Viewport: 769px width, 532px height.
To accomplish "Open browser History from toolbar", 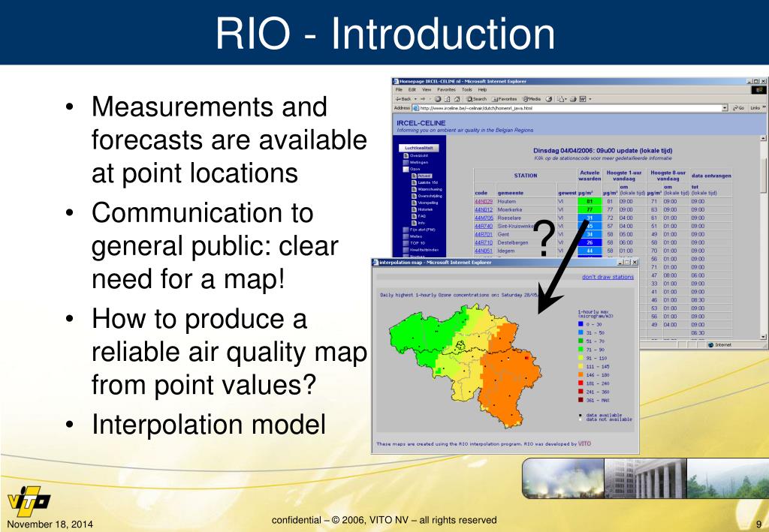I will click(x=549, y=99).
